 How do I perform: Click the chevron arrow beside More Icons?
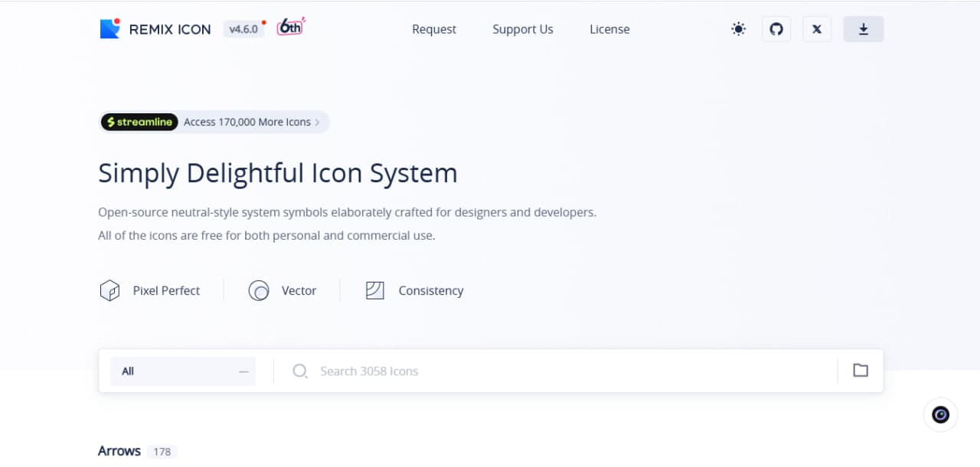(x=318, y=122)
